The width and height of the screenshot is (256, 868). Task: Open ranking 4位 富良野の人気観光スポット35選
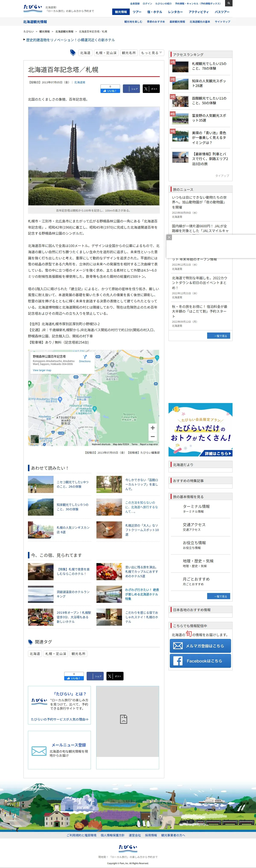[x=200, y=118]
